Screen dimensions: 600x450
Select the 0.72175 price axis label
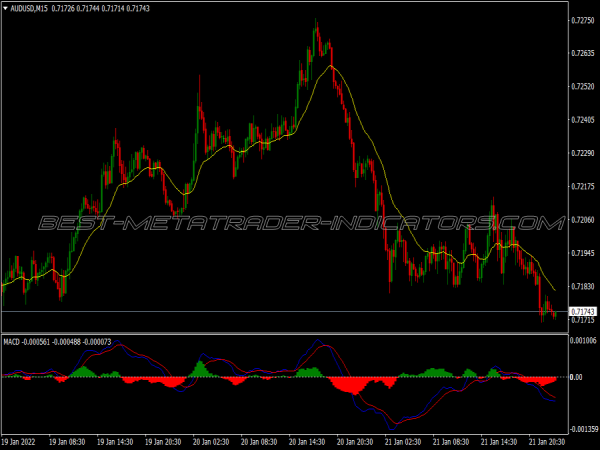(x=583, y=186)
